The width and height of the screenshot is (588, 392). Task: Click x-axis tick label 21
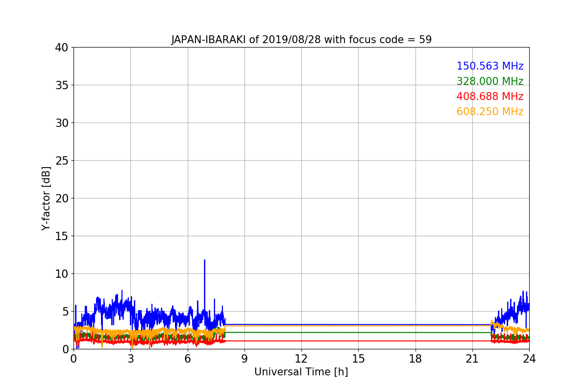point(472,359)
